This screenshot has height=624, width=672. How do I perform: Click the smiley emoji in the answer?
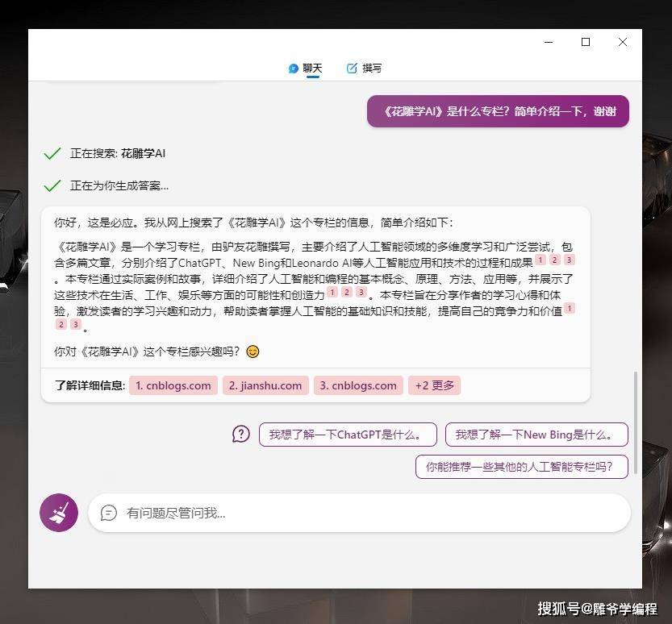(x=253, y=352)
